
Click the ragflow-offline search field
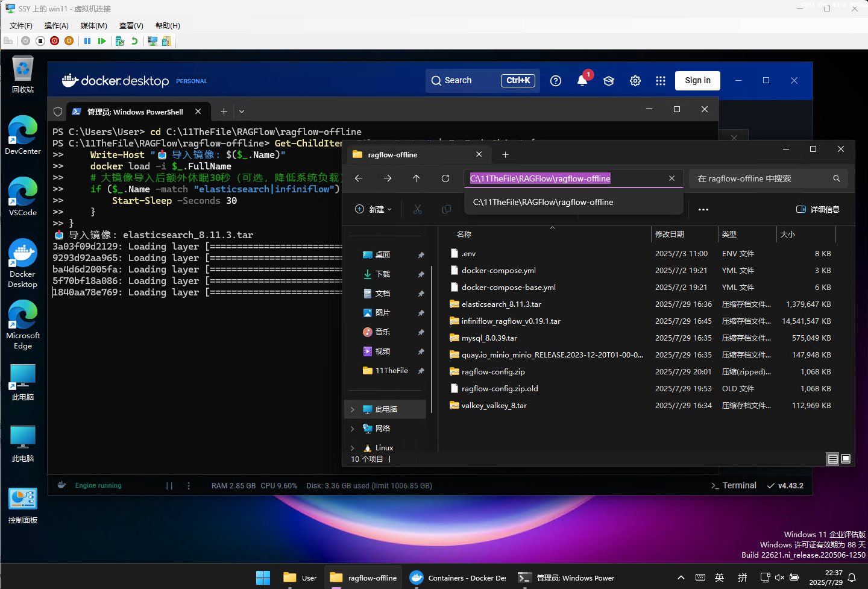click(768, 178)
